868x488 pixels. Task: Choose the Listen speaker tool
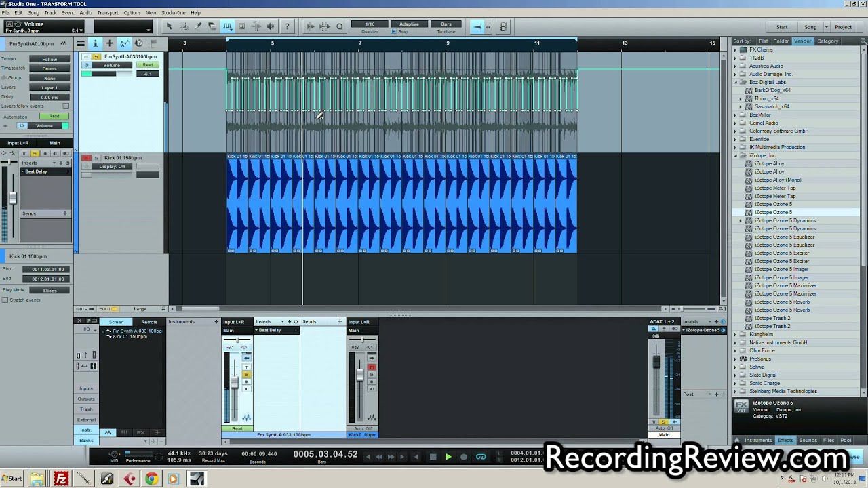pos(271,26)
